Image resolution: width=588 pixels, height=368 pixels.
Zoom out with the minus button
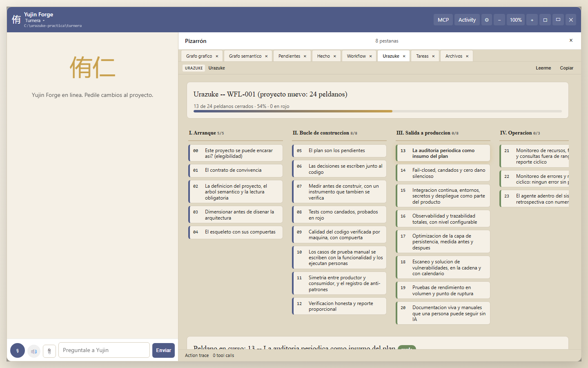tap(499, 20)
